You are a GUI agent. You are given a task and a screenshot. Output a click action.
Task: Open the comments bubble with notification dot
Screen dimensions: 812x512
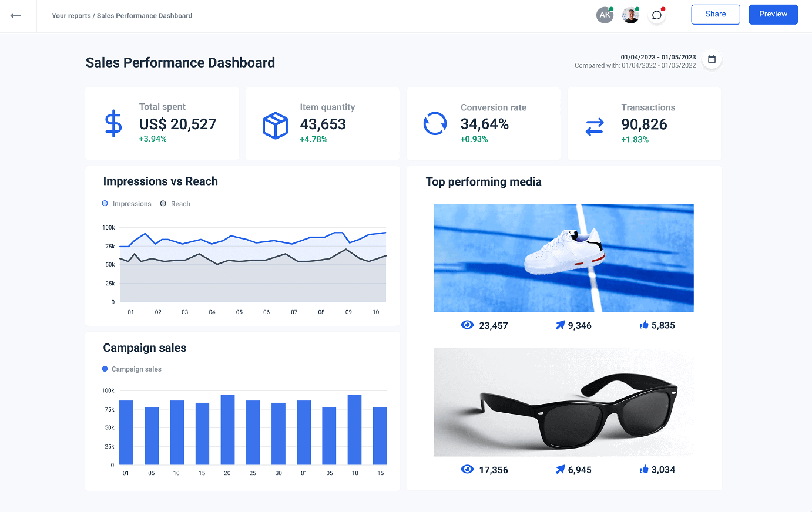click(x=656, y=15)
